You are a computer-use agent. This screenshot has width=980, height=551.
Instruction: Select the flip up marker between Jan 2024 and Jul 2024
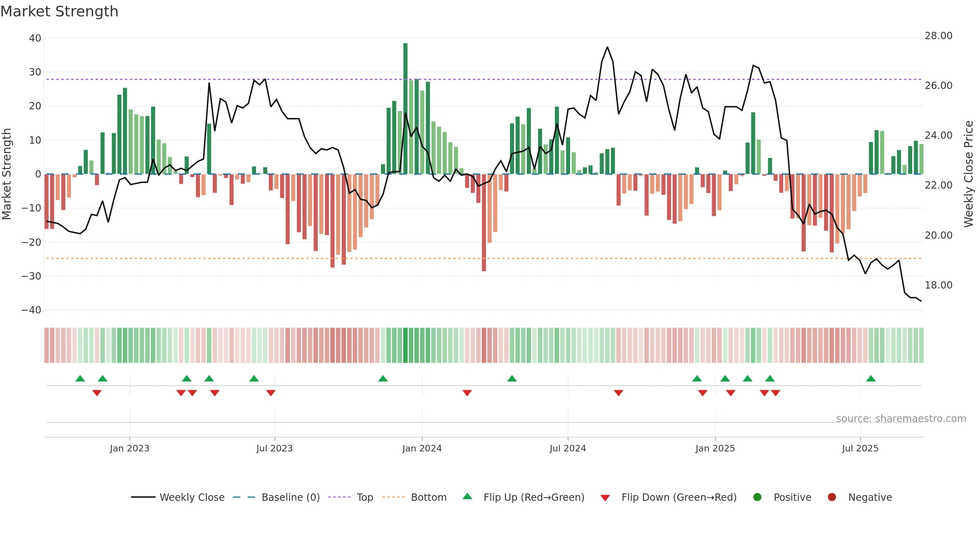512,378
